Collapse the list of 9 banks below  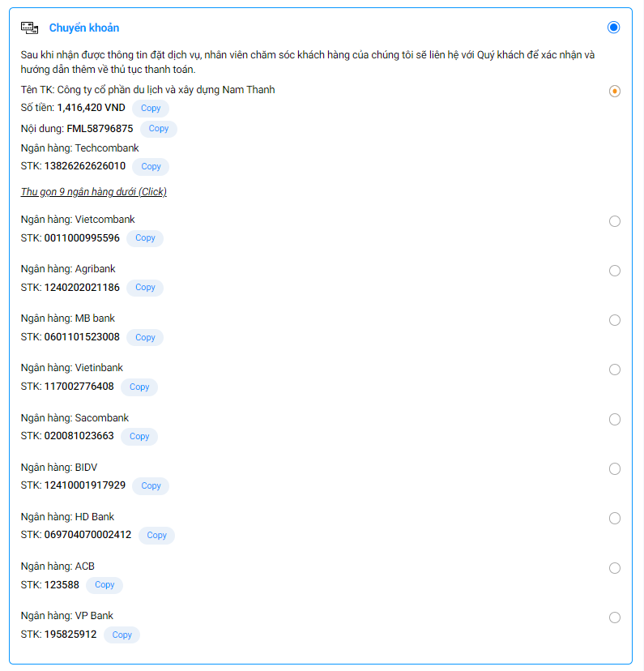tap(93, 192)
